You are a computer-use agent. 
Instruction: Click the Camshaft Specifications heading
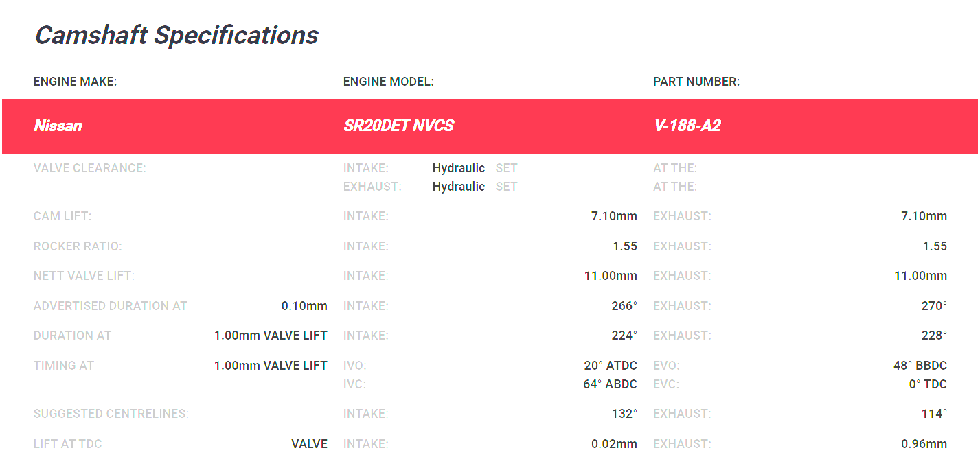pyautogui.click(x=176, y=35)
